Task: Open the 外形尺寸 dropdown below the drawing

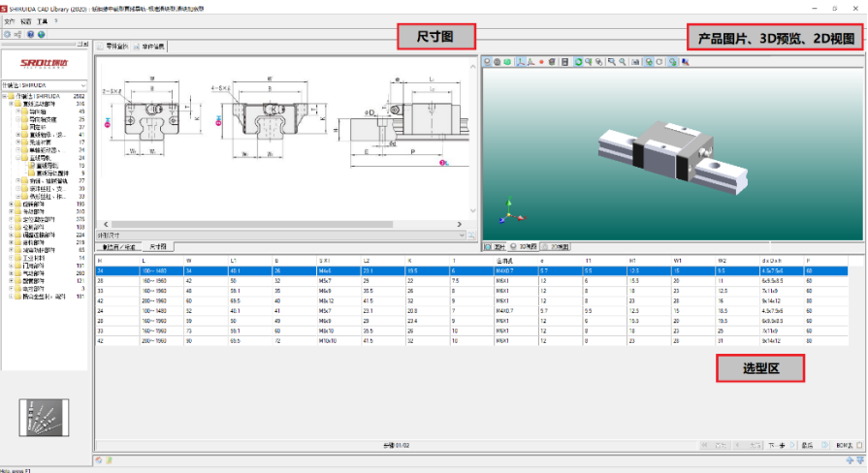Action: click(462, 235)
